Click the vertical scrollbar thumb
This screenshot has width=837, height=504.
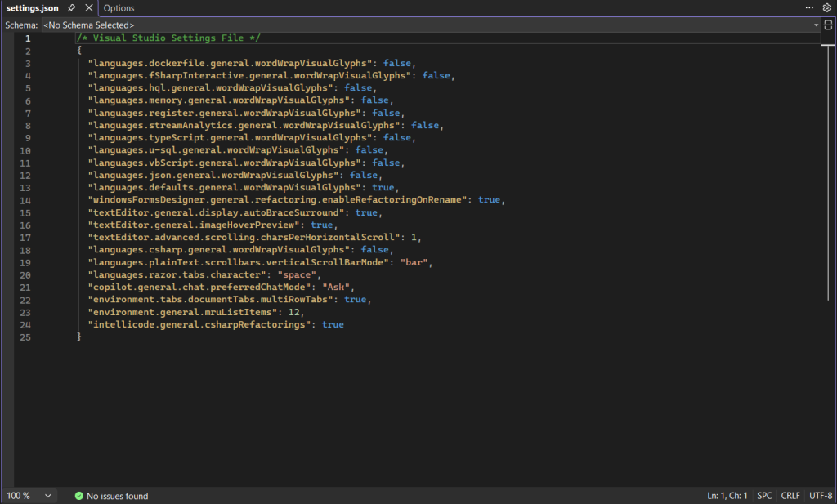tap(828, 173)
